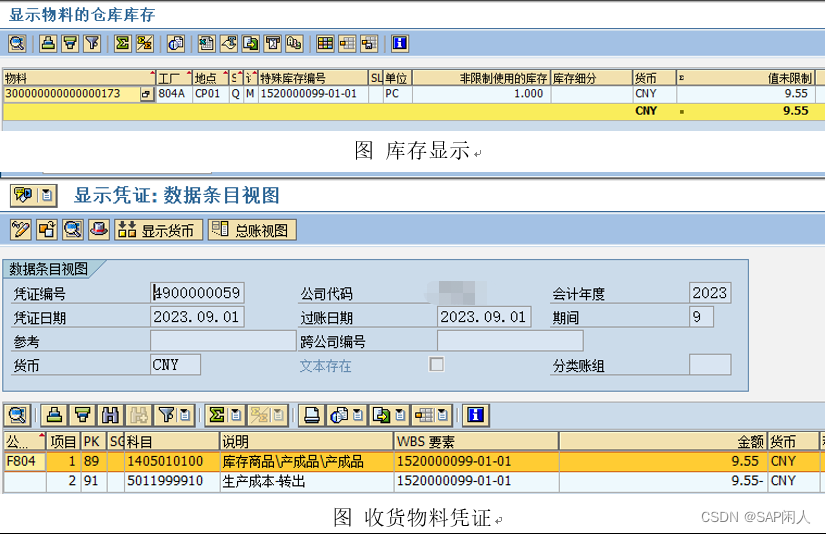The image size is (826, 534).
Task: Click the 凭证编号 field 4900000059
Action: [x=197, y=293]
